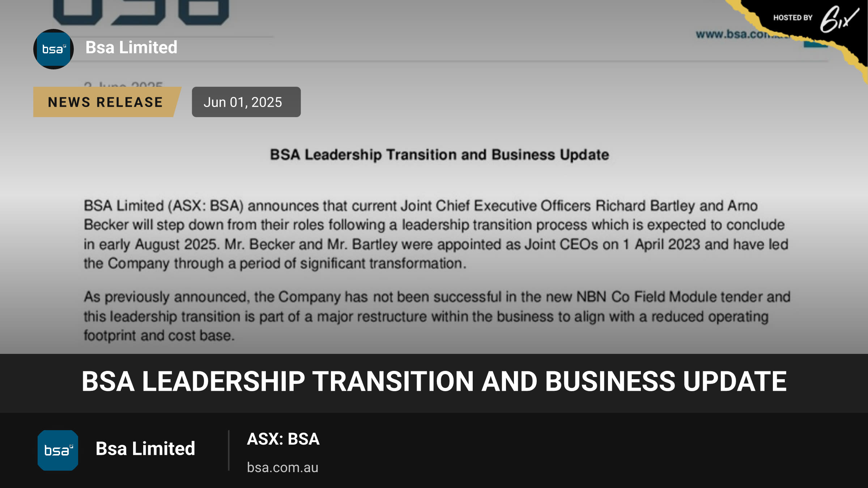
Task: Click the first paragraph about Joint CEOs
Action: tap(436, 235)
